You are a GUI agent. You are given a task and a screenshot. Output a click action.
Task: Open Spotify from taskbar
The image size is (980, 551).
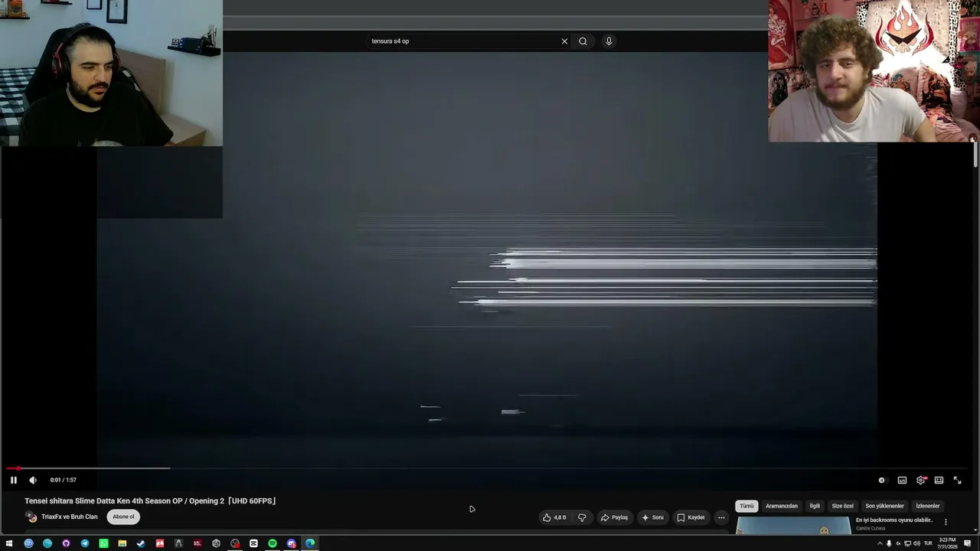click(x=273, y=543)
